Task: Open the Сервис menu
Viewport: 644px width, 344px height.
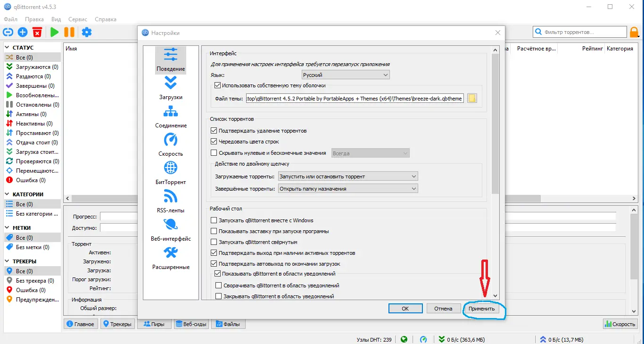Action: (77, 19)
